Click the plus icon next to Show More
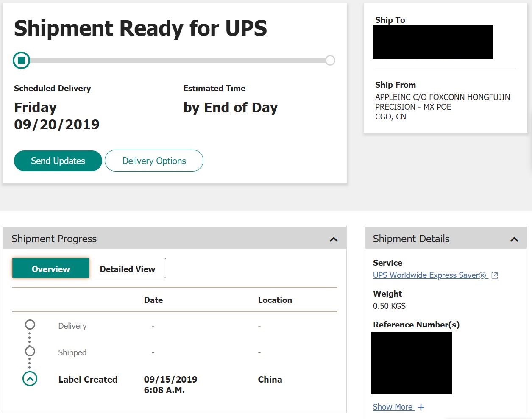Image resolution: width=532 pixels, height=419 pixels. 421,407
